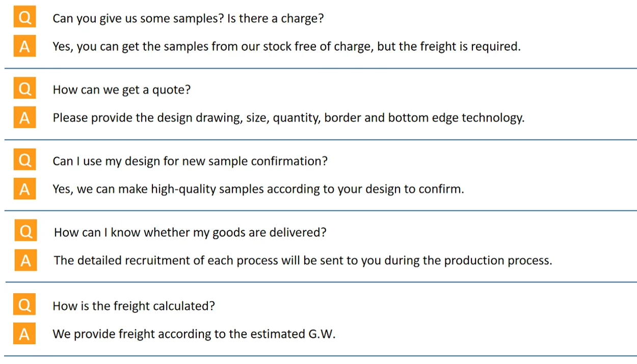Click the answer 'We provide freight according to estimated G.W.'
Viewport: 637px width, 364px height.
coord(194,334)
